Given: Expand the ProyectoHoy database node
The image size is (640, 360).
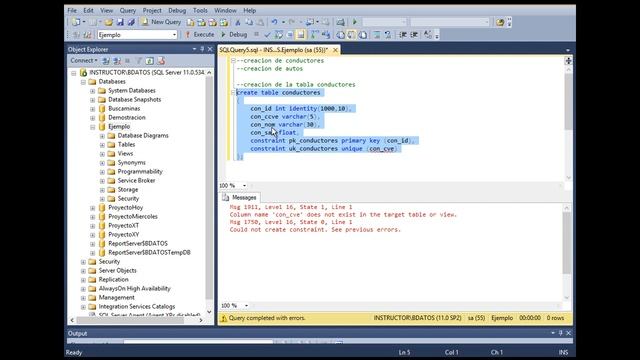Looking at the screenshot, I should pyautogui.click(x=93, y=208).
